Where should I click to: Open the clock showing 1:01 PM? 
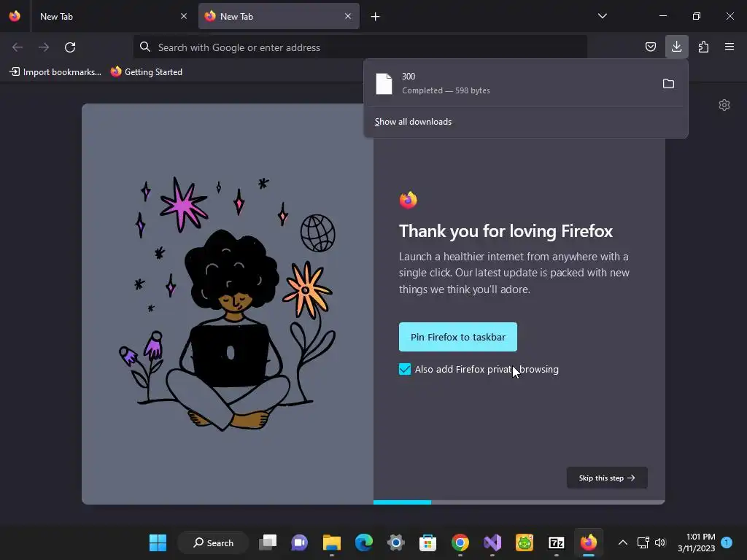[x=697, y=542]
